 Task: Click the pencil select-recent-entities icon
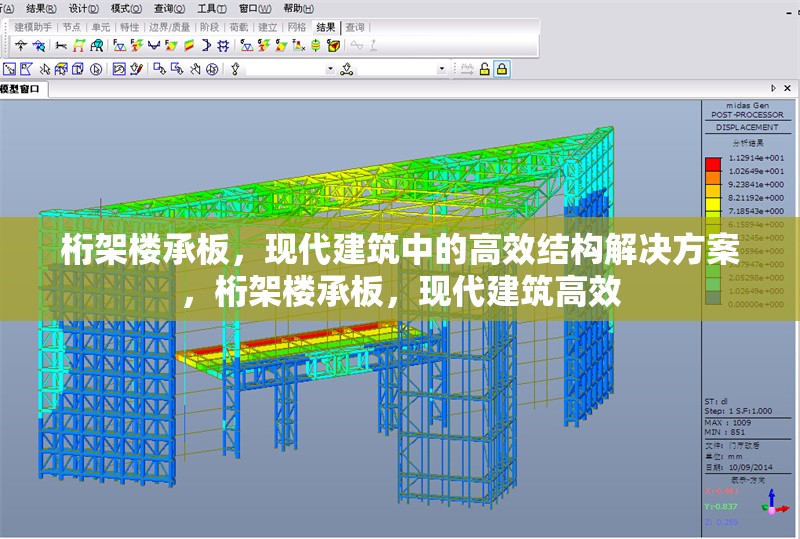(x=136, y=69)
